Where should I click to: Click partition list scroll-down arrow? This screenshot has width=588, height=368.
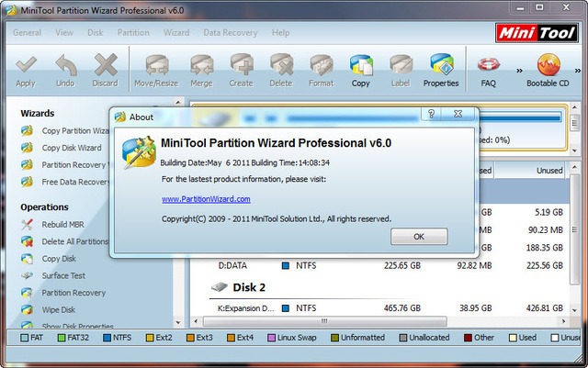coord(574,310)
